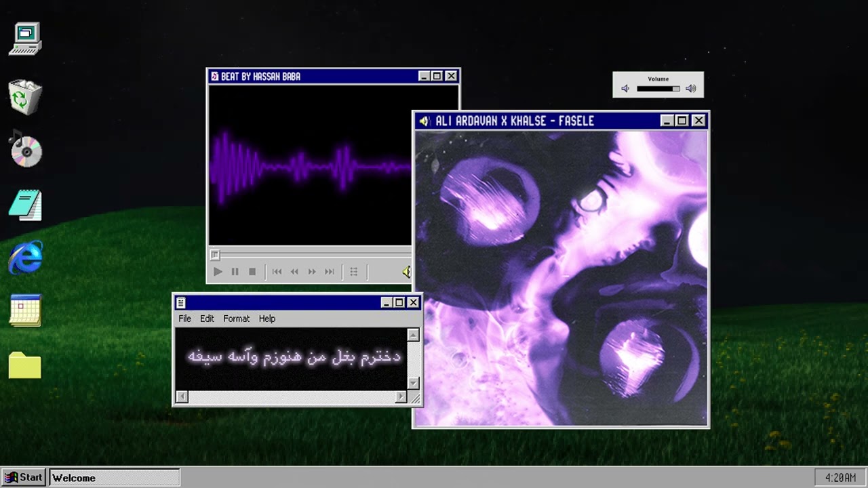The image size is (868, 488).
Task: Click the notepad scroll right arrow
Action: (x=401, y=396)
